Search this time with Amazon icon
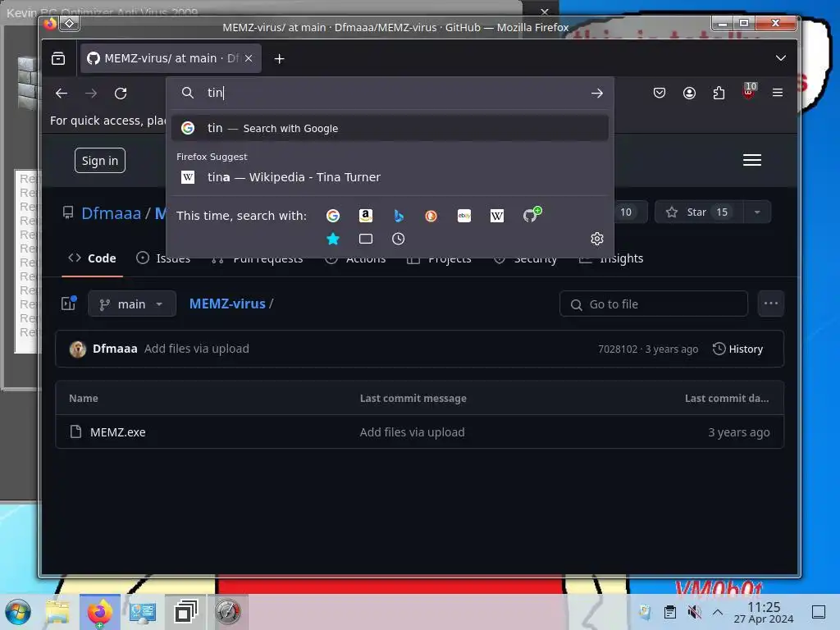This screenshot has height=630, width=840. click(x=365, y=216)
